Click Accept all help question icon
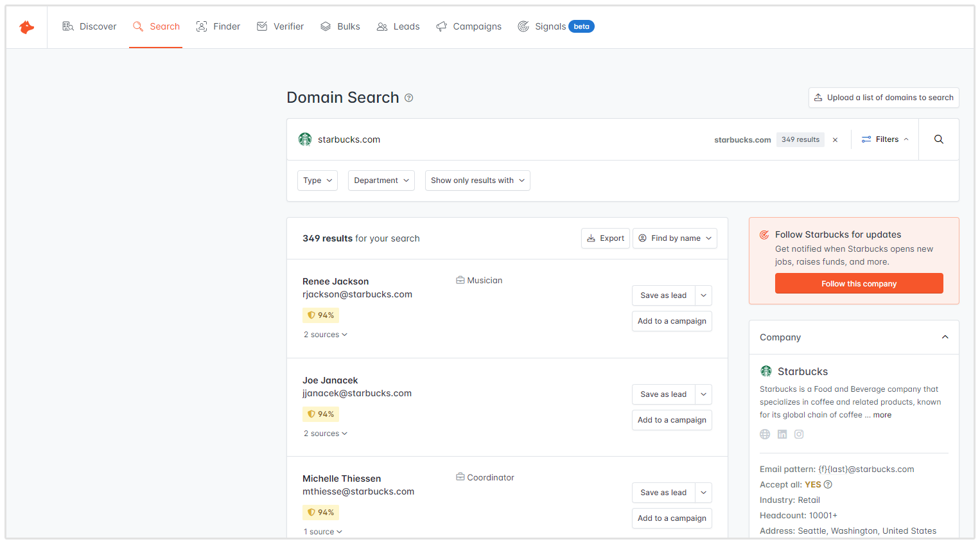The image size is (980, 544). [x=828, y=485]
